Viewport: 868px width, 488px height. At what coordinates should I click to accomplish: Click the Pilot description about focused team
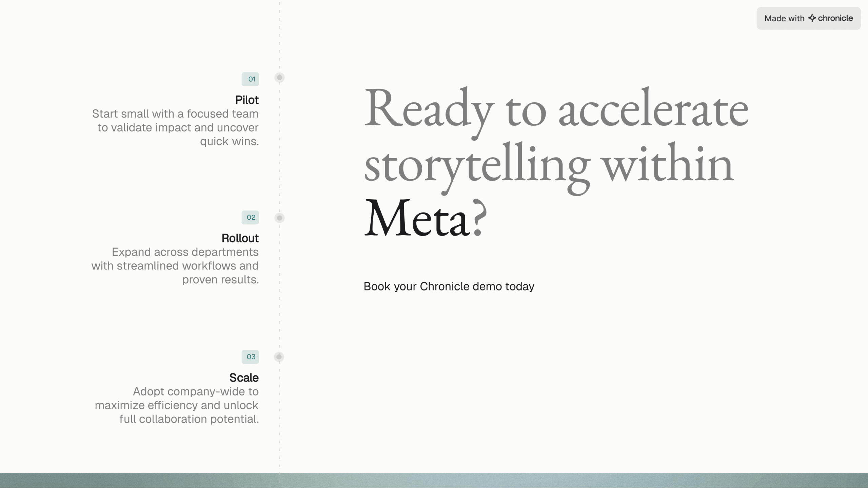(175, 127)
